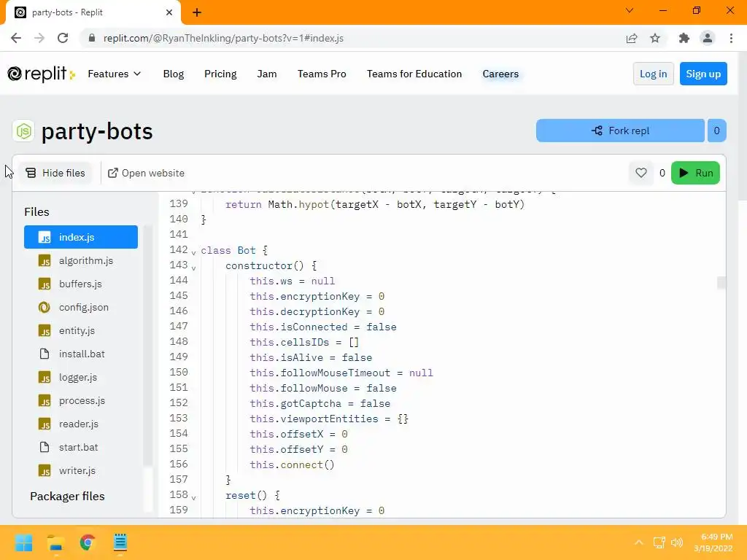Open Chrome from the taskbar
Viewport: 747px width, 560px height.
88,542
